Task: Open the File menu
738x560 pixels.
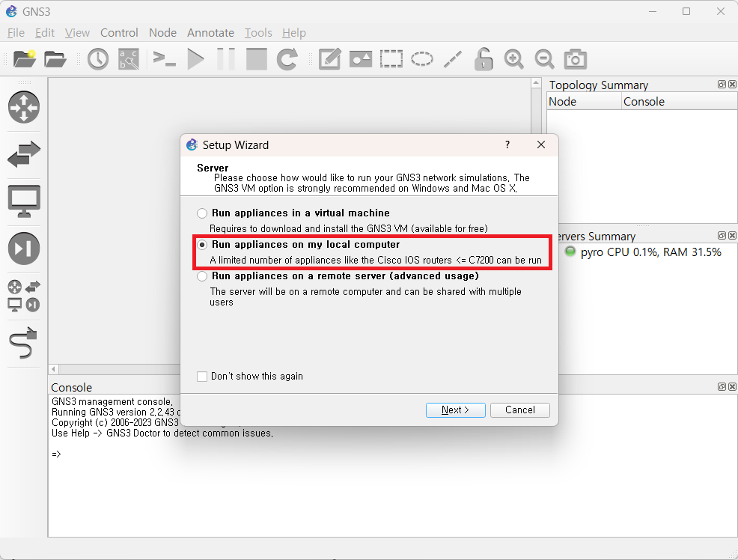Action: (16, 32)
